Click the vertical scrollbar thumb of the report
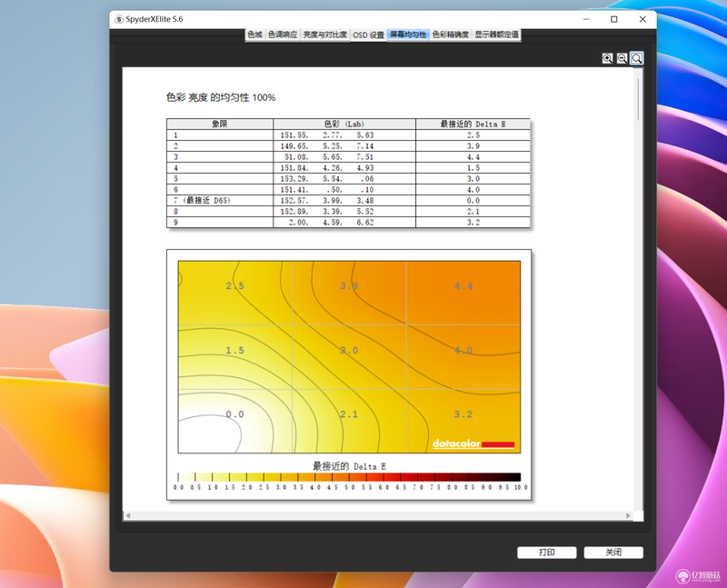Image resolution: width=727 pixels, height=588 pixels. (x=639, y=99)
